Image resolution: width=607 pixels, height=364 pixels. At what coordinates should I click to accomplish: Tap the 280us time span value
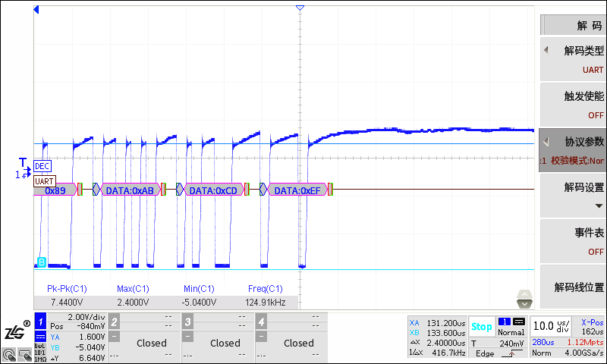tap(543, 342)
